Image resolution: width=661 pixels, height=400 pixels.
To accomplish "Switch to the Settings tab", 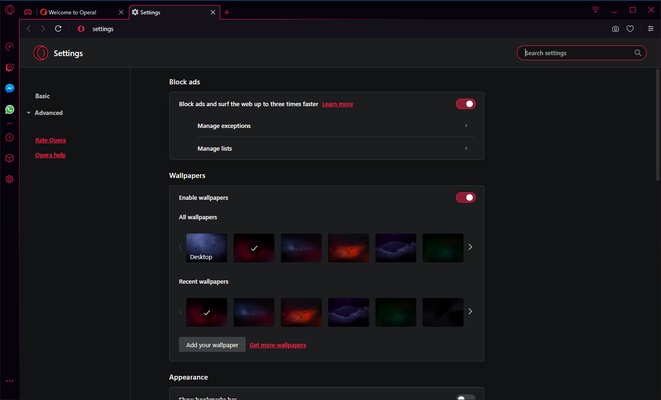I will coord(174,12).
